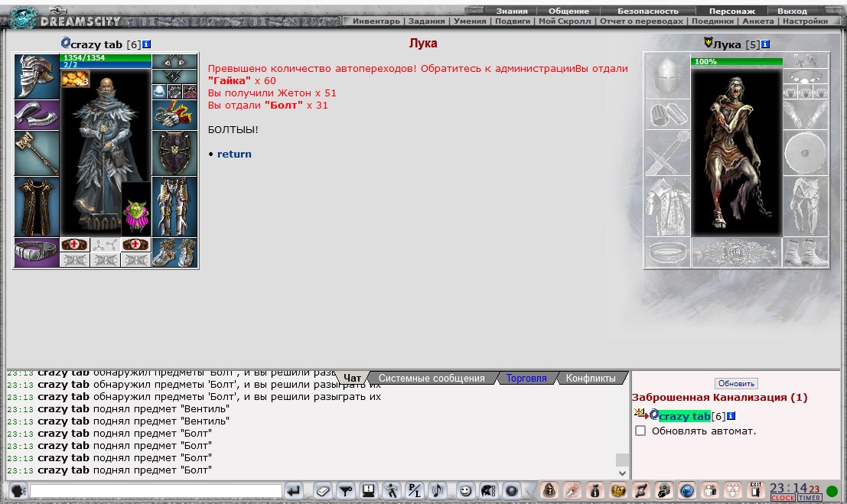Image resolution: width=847 pixels, height=504 pixels.
Task: Toggle the sound note icon
Action: point(437,491)
